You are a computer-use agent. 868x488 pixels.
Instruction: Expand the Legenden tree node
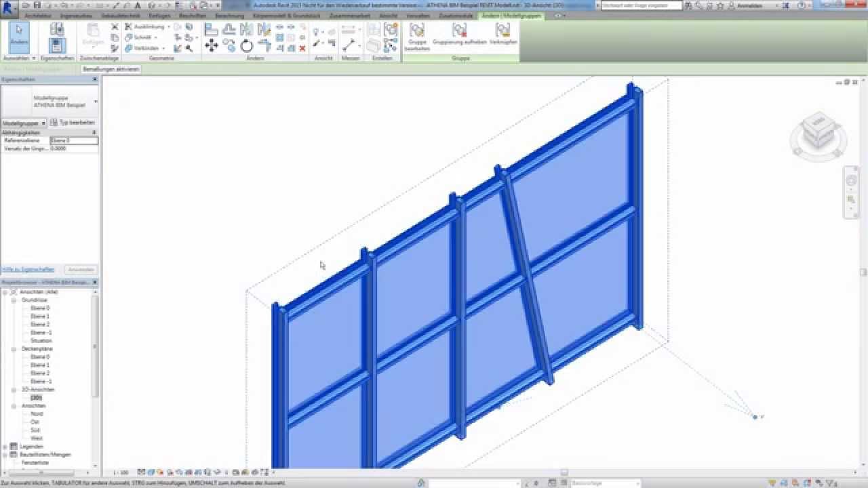[5, 447]
